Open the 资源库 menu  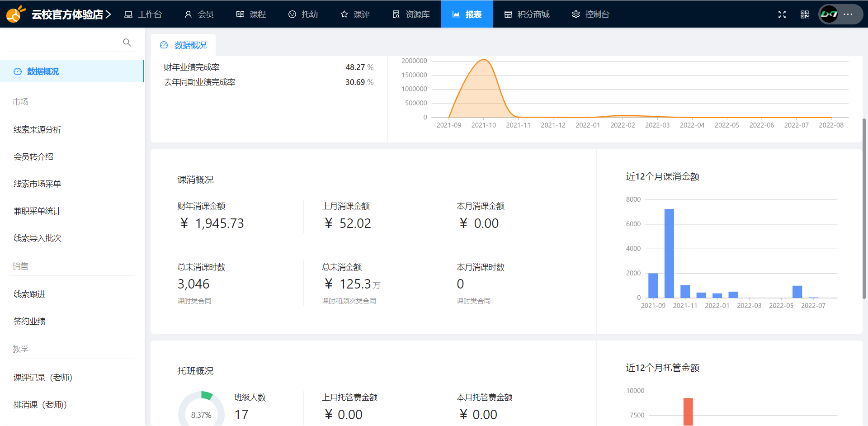click(411, 14)
